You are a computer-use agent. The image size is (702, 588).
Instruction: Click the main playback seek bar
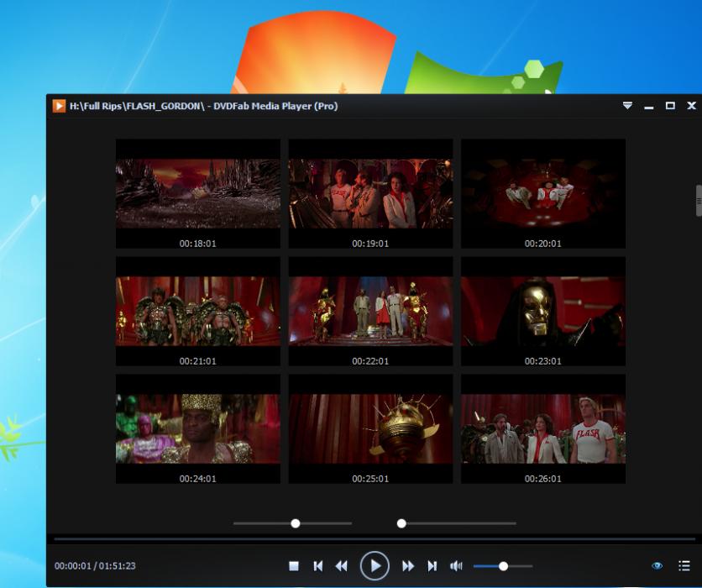[x=375, y=539]
